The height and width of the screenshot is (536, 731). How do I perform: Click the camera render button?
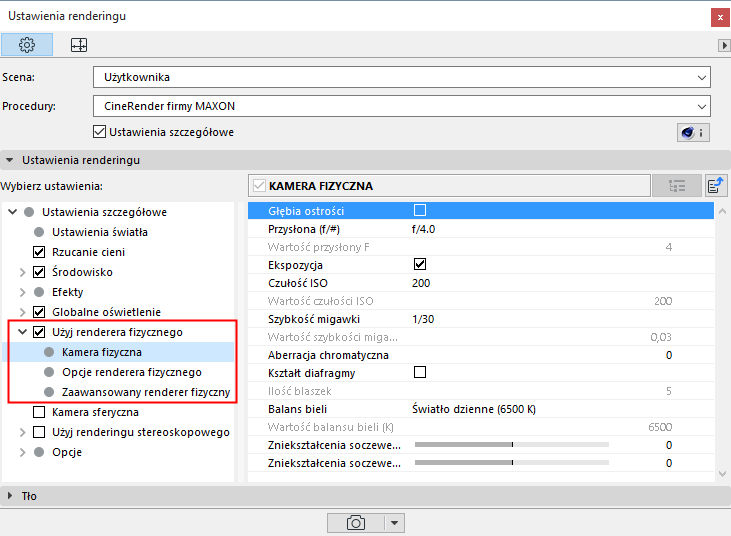(356, 523)
